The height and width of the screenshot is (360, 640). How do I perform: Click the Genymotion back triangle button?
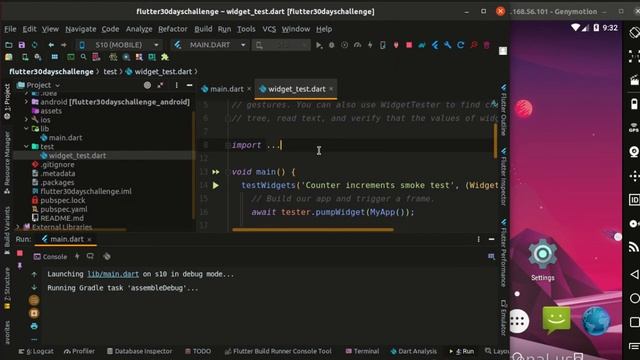click(634, 274)
